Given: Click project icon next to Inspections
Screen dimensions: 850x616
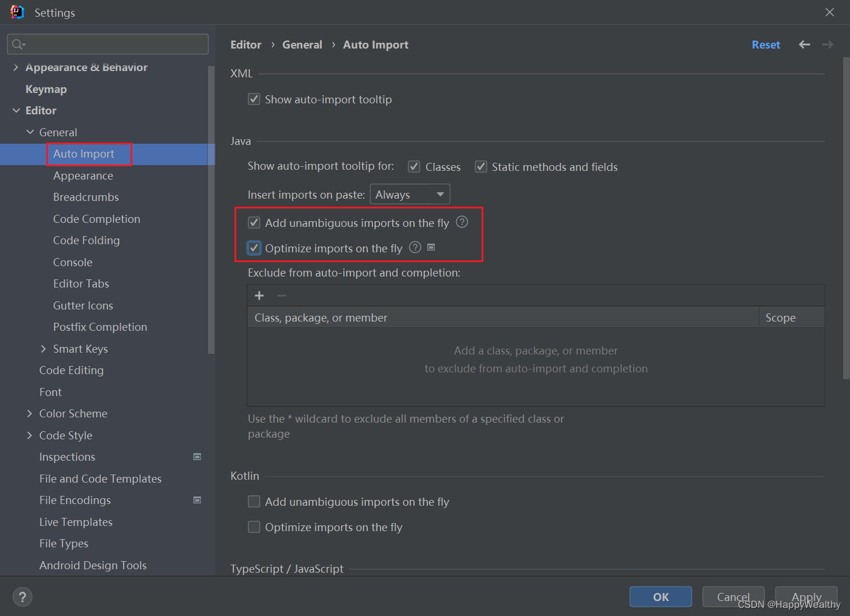Looking at the screenshot, I should click(197, 457).
